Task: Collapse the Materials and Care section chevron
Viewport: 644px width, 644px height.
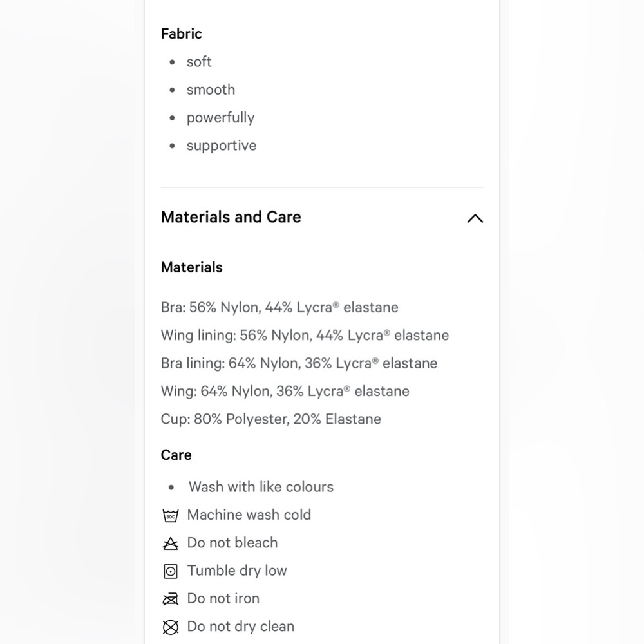Action: point(475,218)
